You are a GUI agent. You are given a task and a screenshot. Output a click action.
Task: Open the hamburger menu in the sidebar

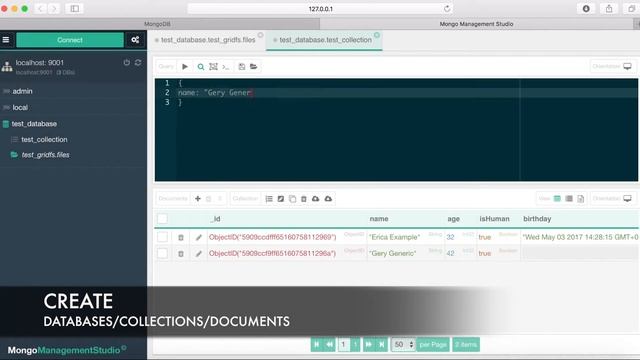pyautogui.click(x=6, y=40)
